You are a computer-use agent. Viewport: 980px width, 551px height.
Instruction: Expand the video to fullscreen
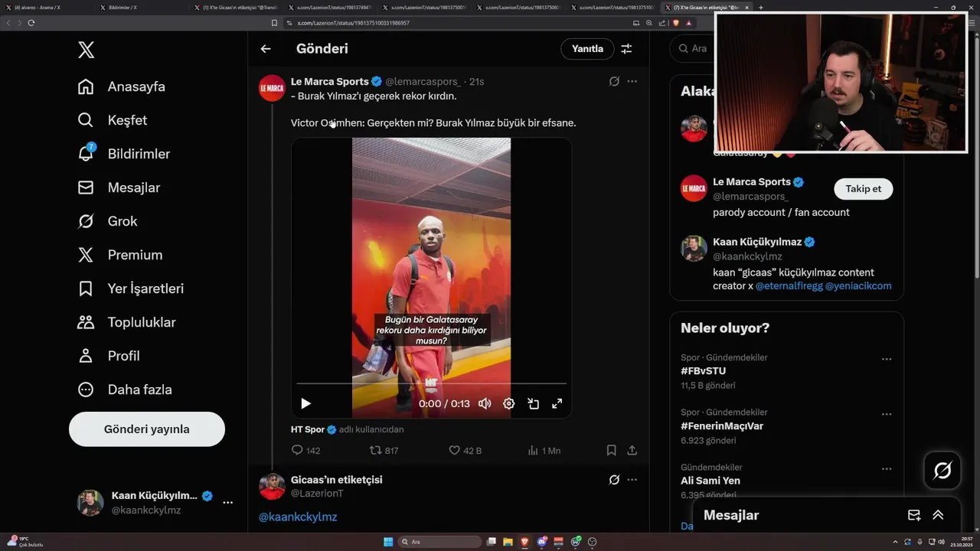pos(557,403)
